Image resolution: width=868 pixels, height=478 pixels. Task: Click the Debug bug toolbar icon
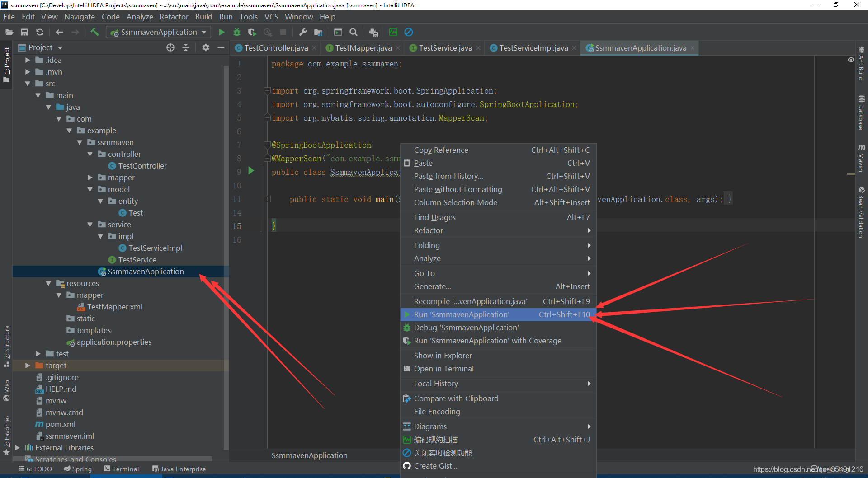236,32
